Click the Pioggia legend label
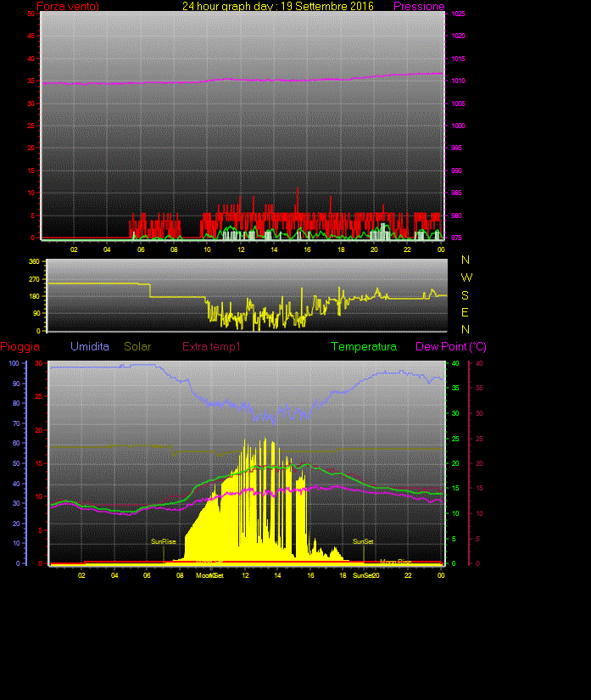The image size is (591, 700). pyautogui.click(x=20, y=347)
